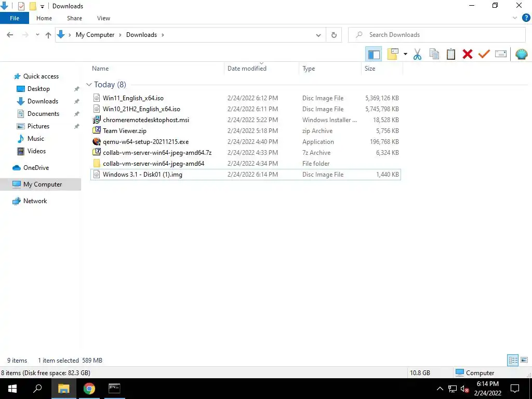Image resolution: width=532 pixels, height=399 pixels.
Task: Select collab-vm-server-win64-jpeg-amd64.7z archive
Action: tap(246, 153)
